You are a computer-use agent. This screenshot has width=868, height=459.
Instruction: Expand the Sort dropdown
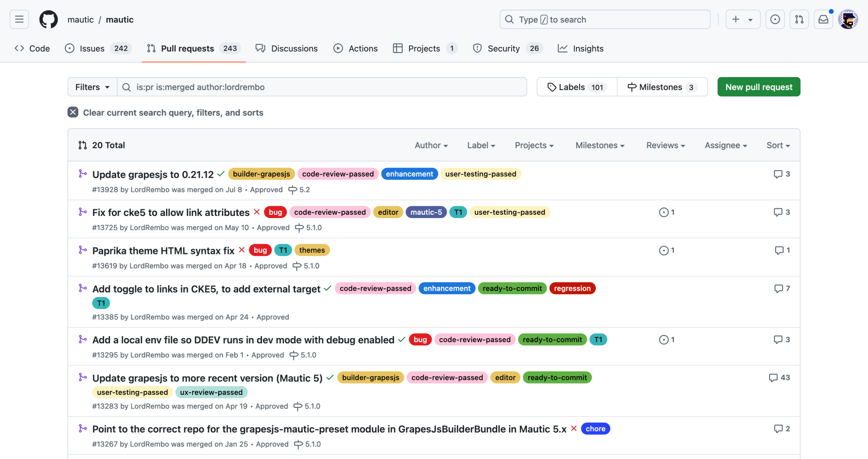tap(778, 145)
